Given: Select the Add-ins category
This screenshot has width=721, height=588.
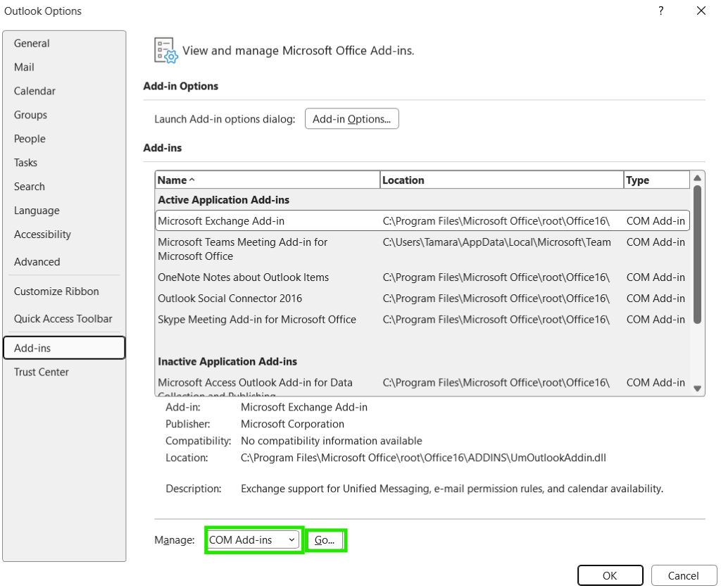Looking at the screenshot, I should pos(64,348).
